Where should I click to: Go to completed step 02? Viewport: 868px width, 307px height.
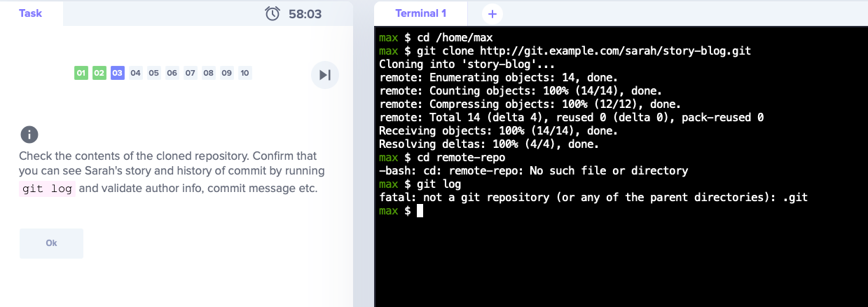99,73
